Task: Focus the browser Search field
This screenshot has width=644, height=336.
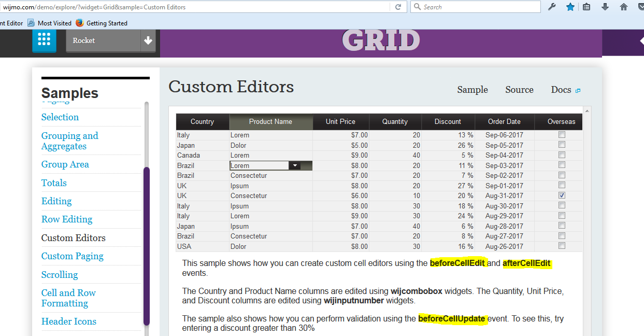Action: coord(476,7)
